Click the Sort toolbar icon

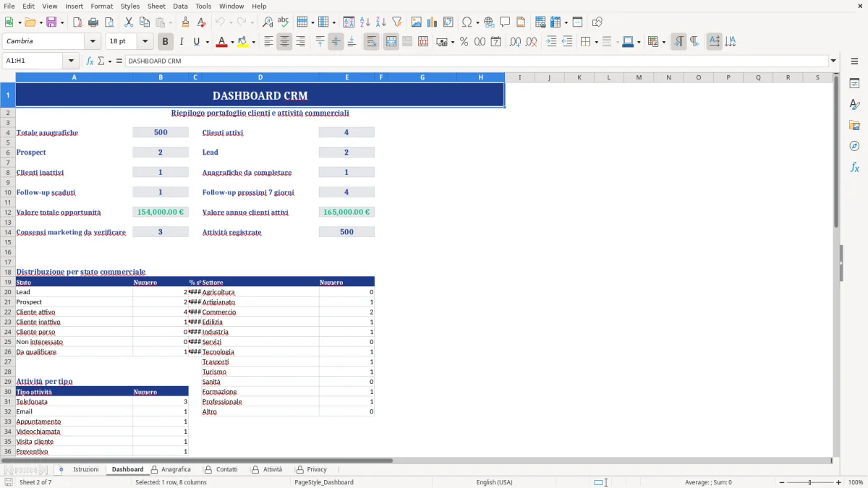pyautogui.click(x=349, y=22)
